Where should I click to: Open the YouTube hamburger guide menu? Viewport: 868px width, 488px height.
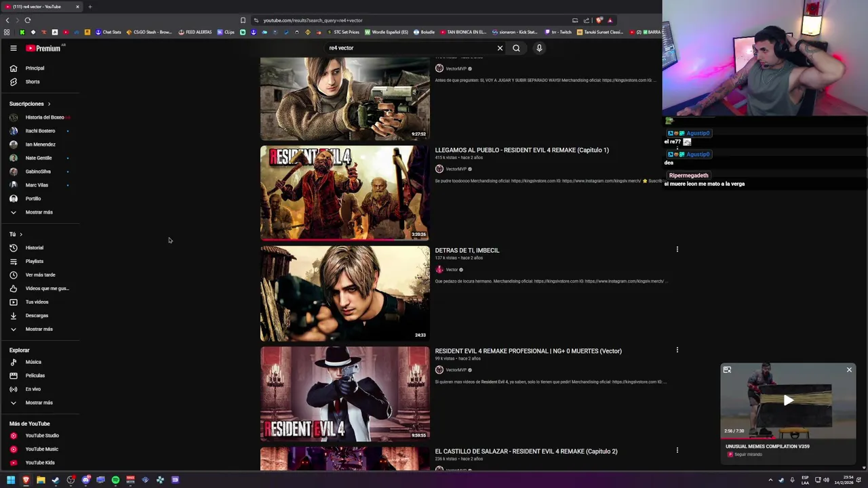coord(13,48)
